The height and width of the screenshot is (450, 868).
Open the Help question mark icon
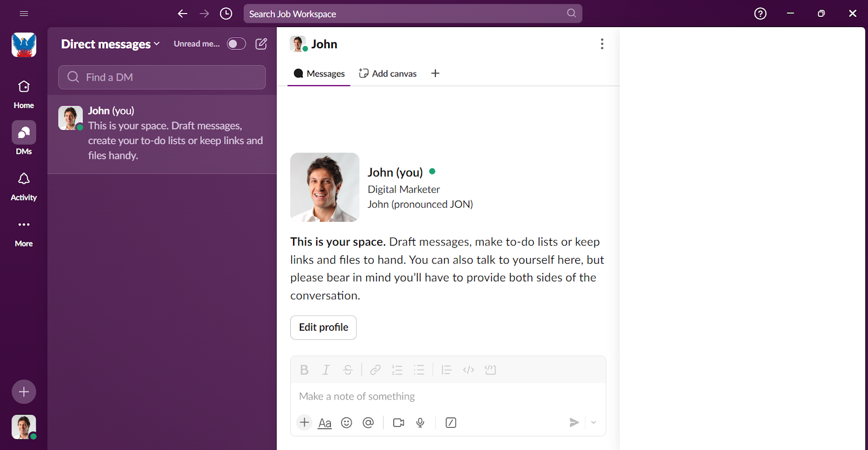click(761, 14)
